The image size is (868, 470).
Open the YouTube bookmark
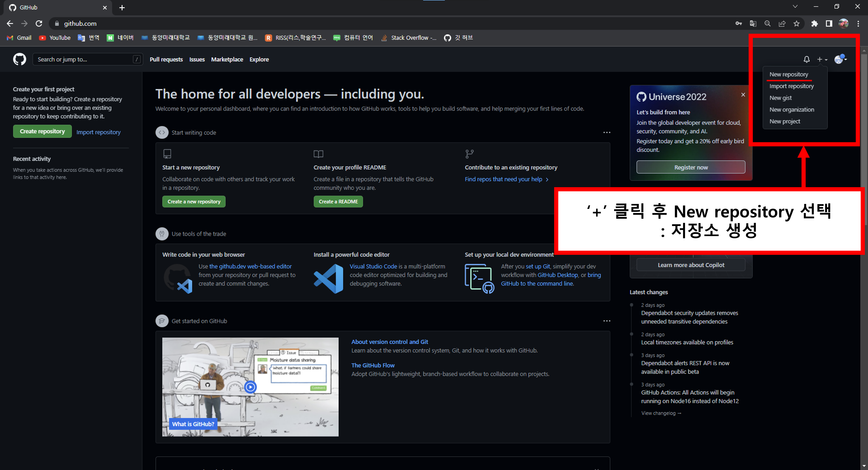point(55,38)
